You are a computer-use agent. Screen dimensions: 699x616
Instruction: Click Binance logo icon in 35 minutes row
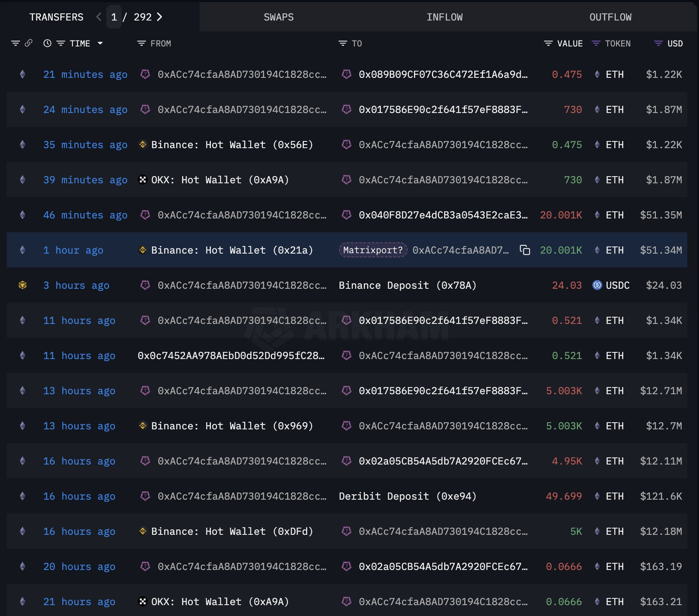point(143,144)
